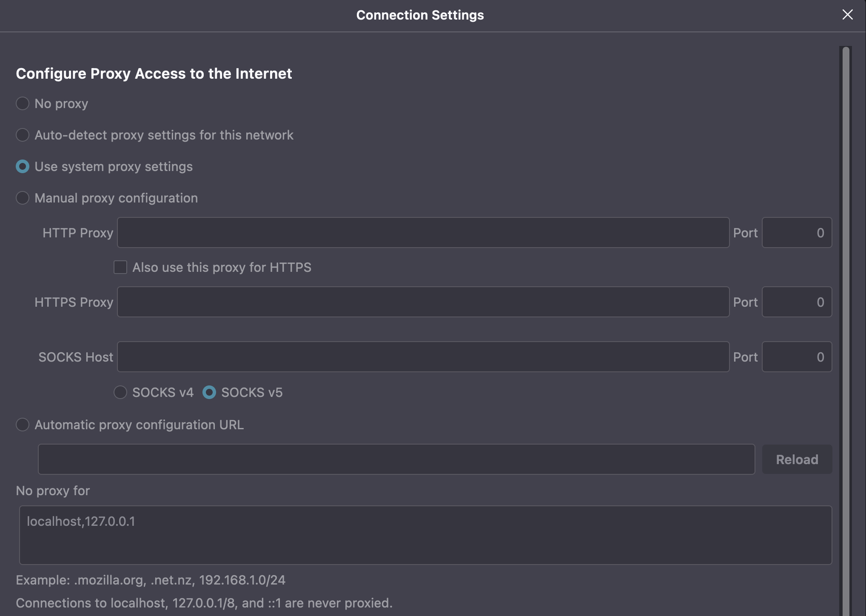
Task: Enable Manual proxy configuration
Action: [23, 198]
